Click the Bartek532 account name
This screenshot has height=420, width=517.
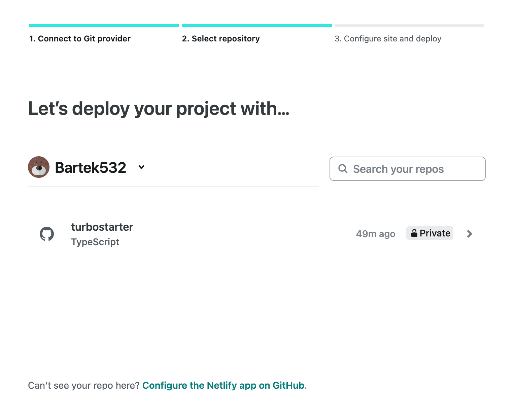(91, 167)
